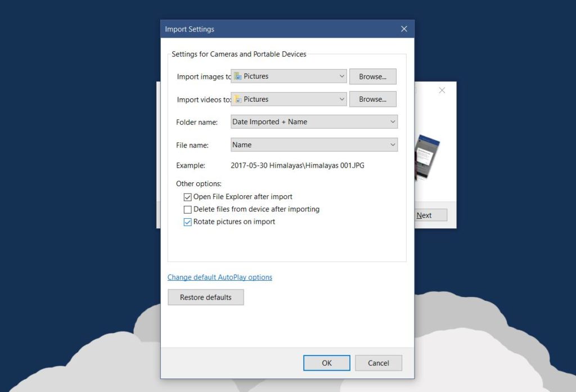Click the Pictures folder icon beside Import videos
This screenshot has height=392, width=576.
coord(238,99)
